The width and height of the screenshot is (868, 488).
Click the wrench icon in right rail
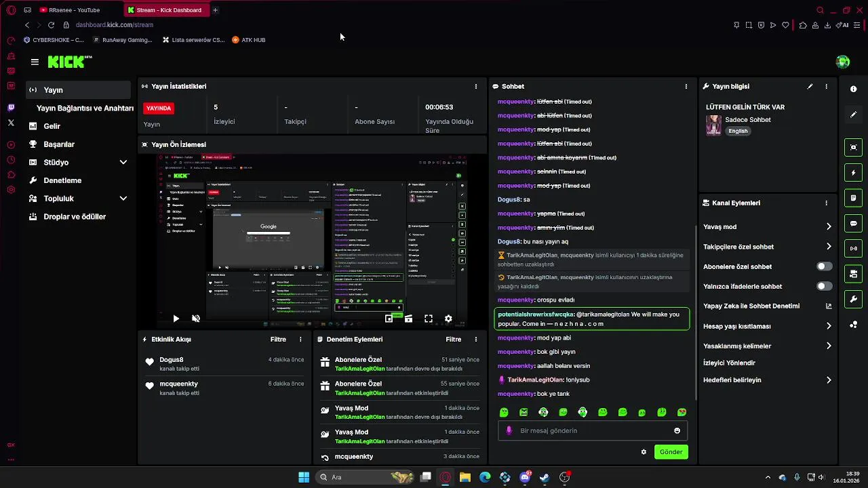click(x=853, y=299)
